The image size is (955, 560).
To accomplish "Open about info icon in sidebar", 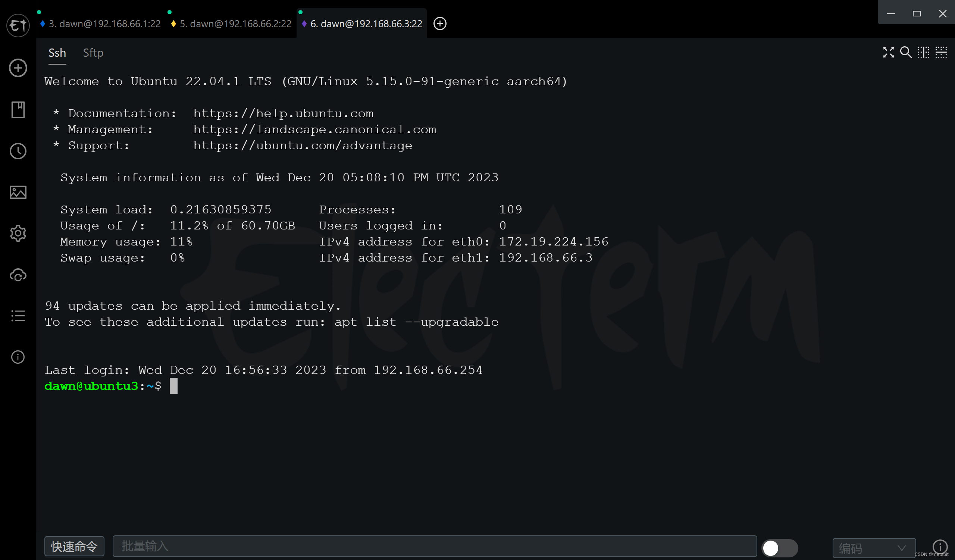I will (x=18, y=357).
